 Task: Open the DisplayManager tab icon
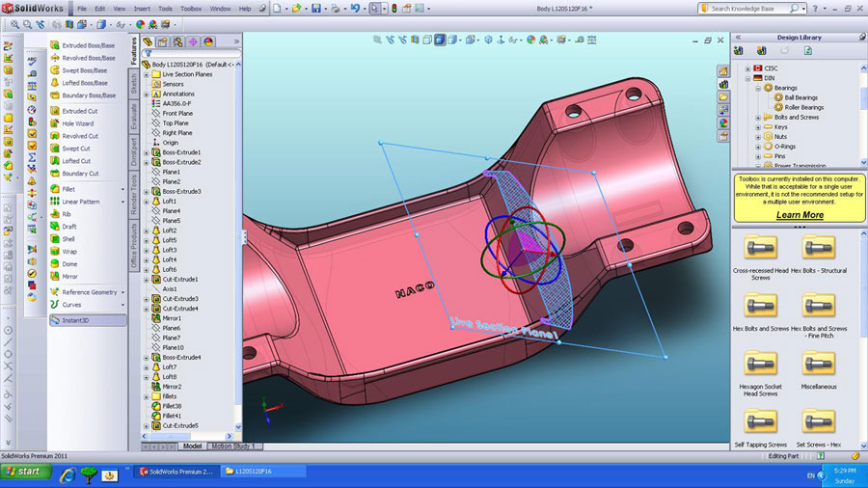point(208,41)
